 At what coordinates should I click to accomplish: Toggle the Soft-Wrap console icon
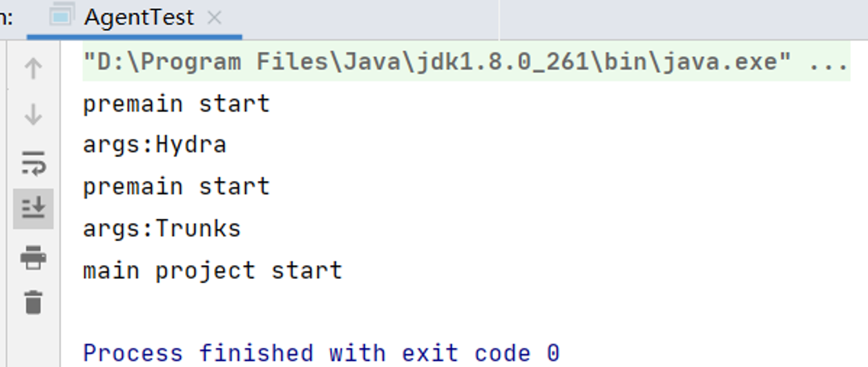pos(33,163)
